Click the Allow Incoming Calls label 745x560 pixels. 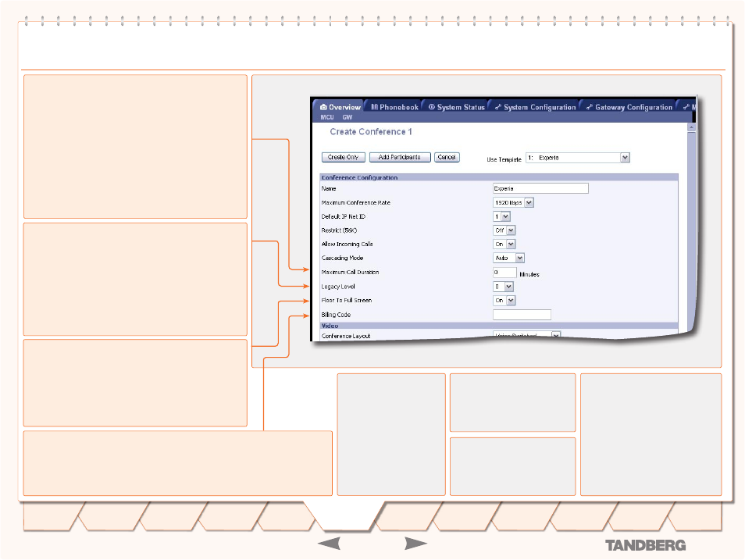pyautogui.click(x=347, y=244)
